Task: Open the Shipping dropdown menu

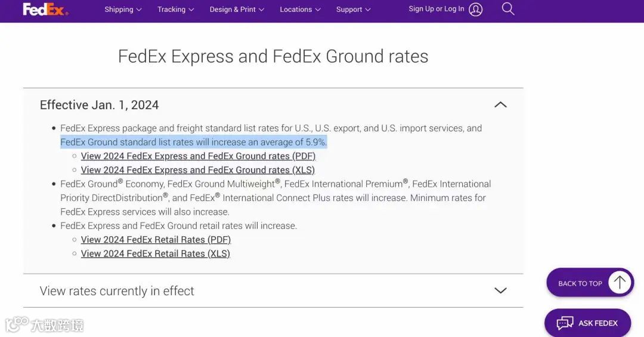Action: 123,10
